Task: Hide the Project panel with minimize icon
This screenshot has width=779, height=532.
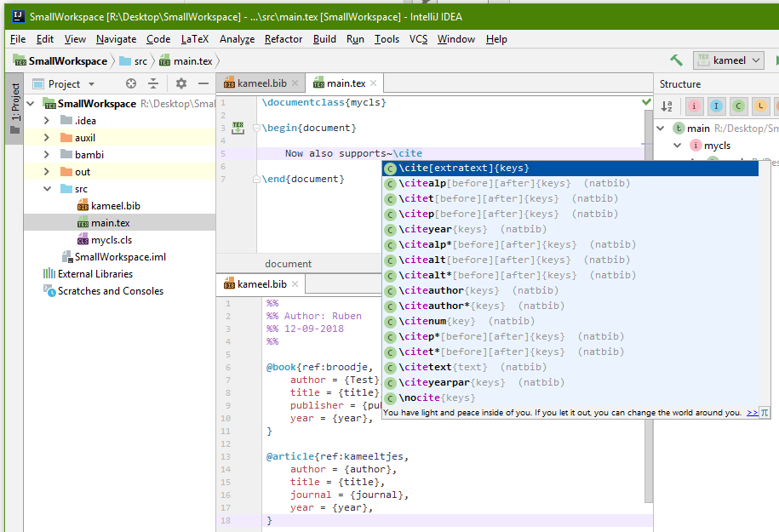Action: [203, 83]
